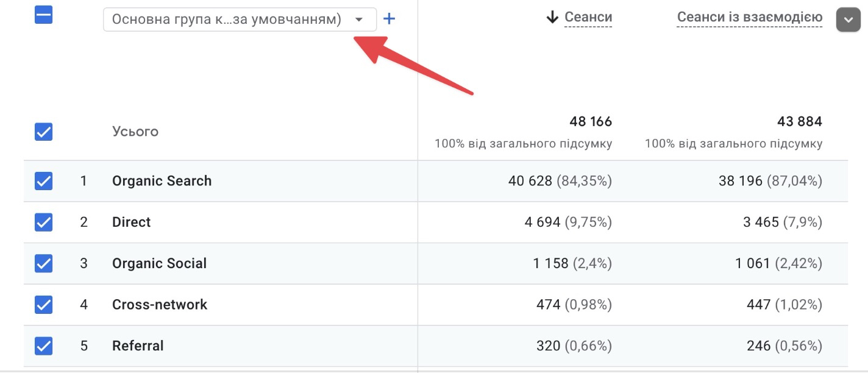
Task: Uncheck the Cross-network row
Action: click(x=43, y=305)
